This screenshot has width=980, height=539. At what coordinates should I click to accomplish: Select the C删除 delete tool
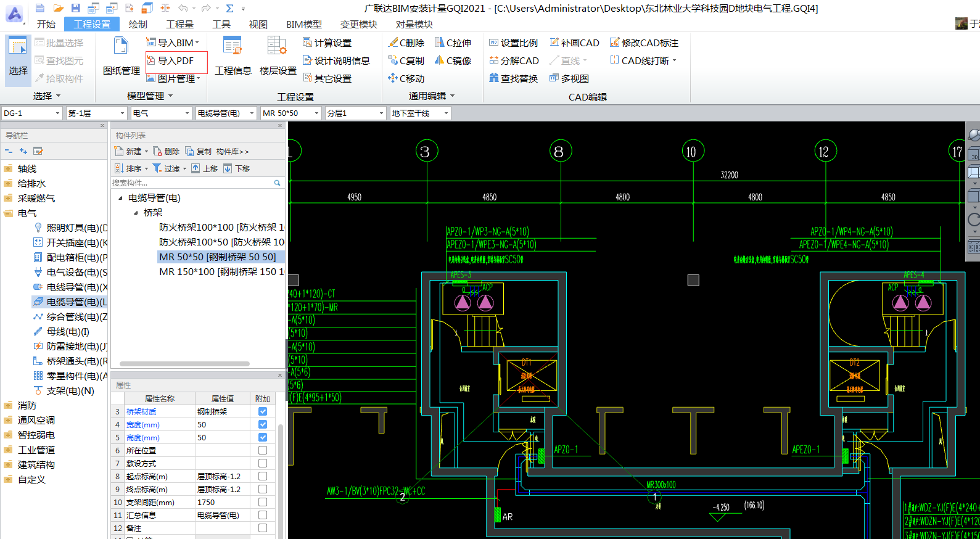[x=406, y=43]
